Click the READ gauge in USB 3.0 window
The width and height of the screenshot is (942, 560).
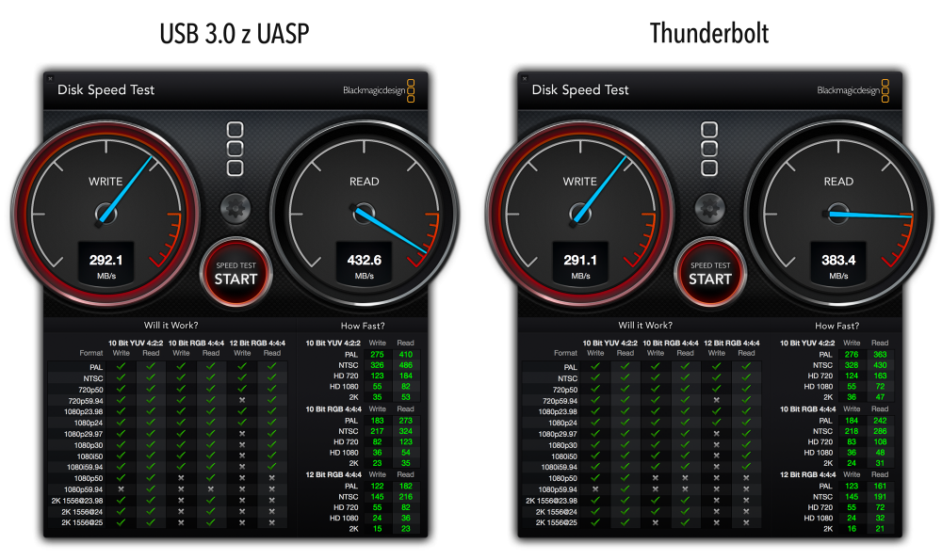(x=364, y=214)
